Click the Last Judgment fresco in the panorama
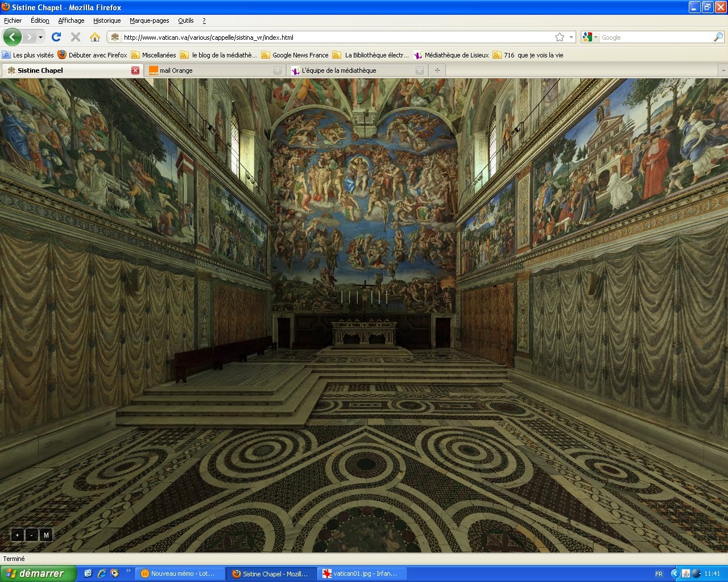Screen dimensions: 728x582 pyautogui.click(x=364, y=210)
